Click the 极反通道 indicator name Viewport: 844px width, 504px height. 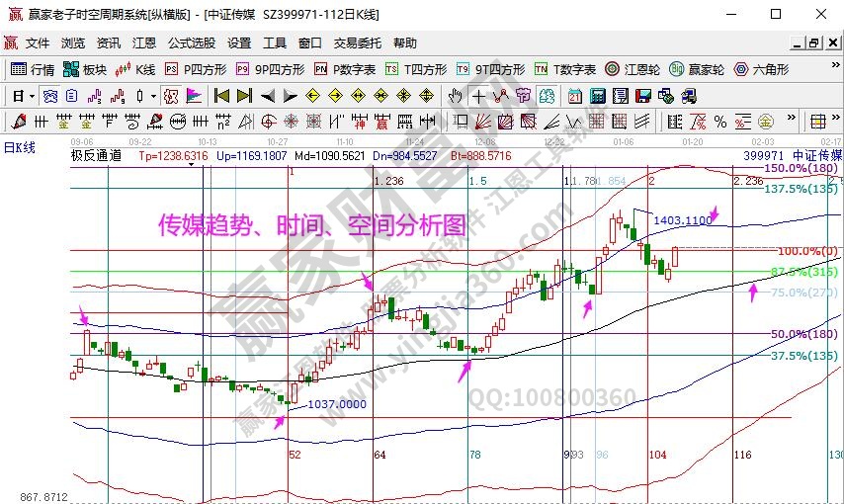click(96, 156)
